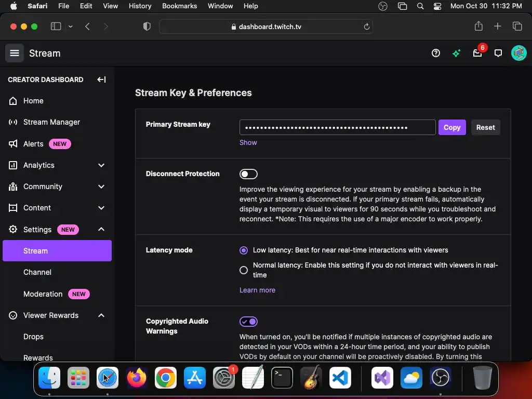Open the Apple menu
The image size is (532, 399).
pos(14,6)
